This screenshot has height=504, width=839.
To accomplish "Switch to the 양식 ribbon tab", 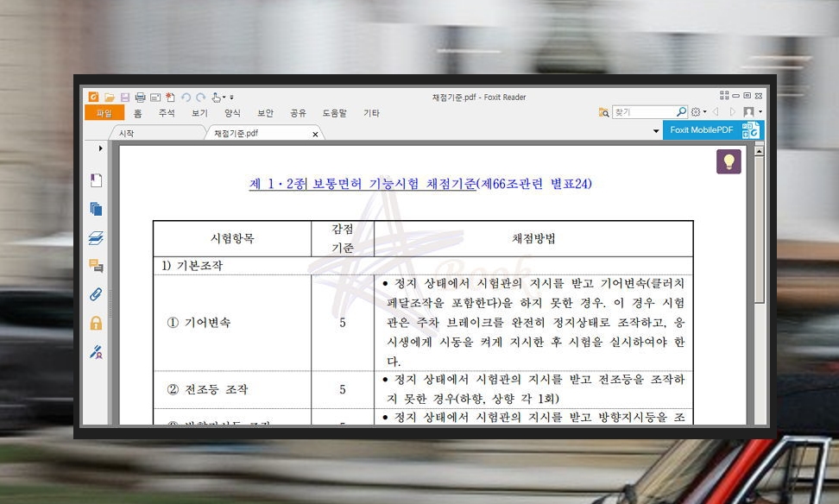I will 232,113.
